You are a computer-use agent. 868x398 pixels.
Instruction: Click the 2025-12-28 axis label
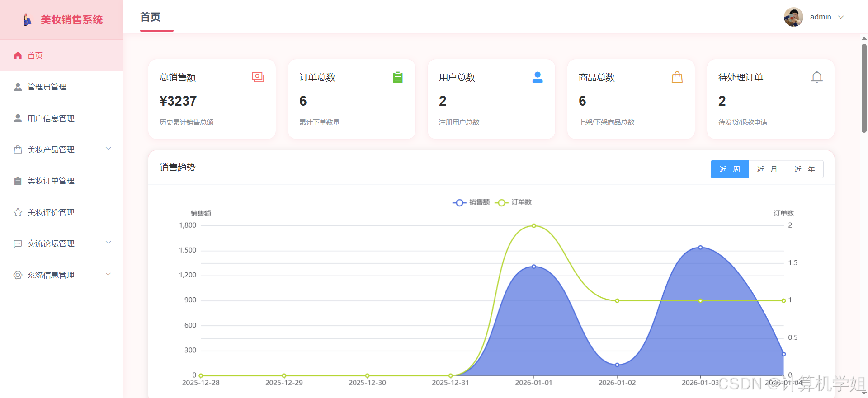click(x=201, y=383)
